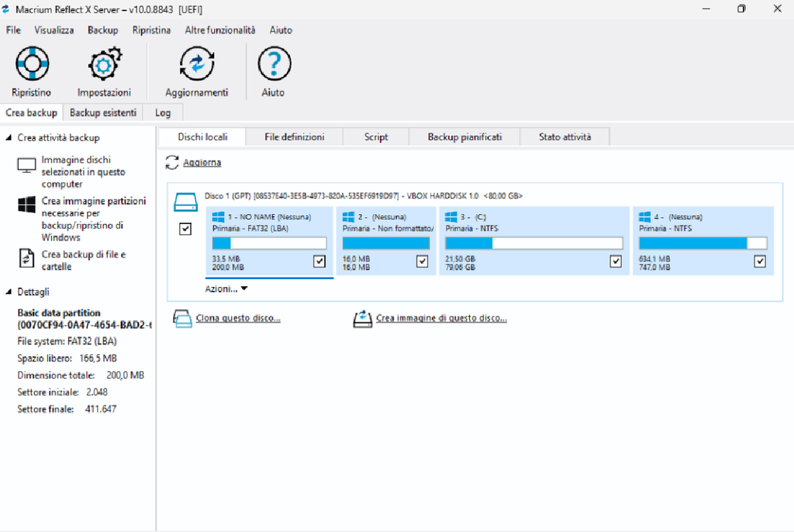Image resolution: width=794 pixels, height=532 pixels.
Task: Select the File definizioni tab
Action: [295, 136]
